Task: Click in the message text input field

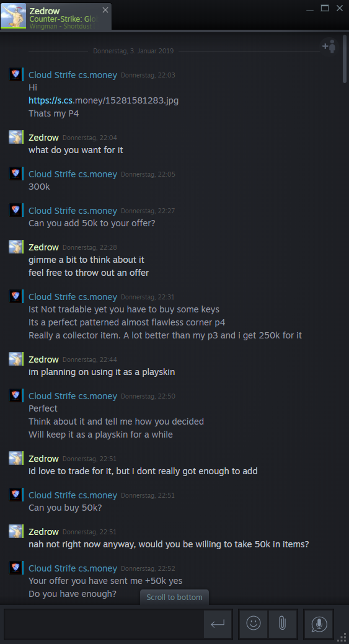Action: click(x=104, y=624)
